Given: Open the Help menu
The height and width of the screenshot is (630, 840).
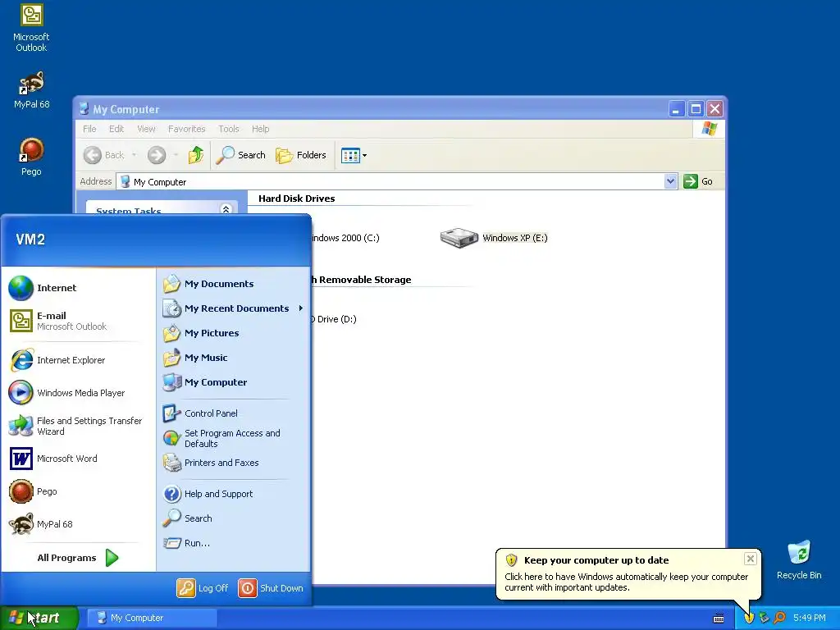Looking at the screenshot, I should point(260,129).
